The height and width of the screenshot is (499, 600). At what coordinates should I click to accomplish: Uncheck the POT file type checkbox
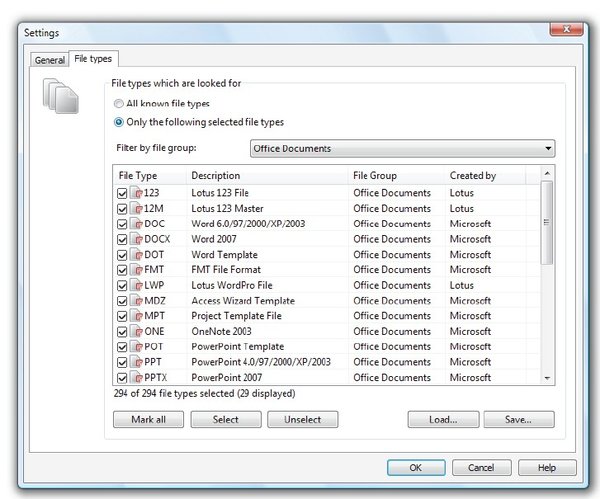coord(122,347)
